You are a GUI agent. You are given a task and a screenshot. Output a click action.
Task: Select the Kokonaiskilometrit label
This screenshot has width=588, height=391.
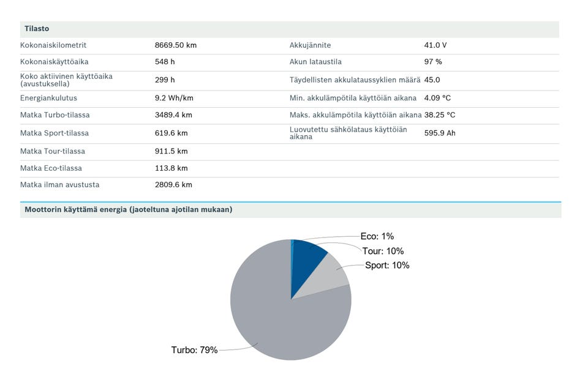(x=53, y=45)
